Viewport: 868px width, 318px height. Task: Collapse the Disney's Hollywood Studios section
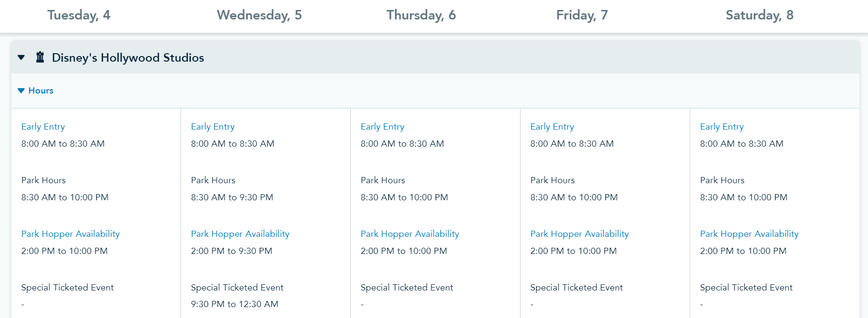click(x=21, y=57)
